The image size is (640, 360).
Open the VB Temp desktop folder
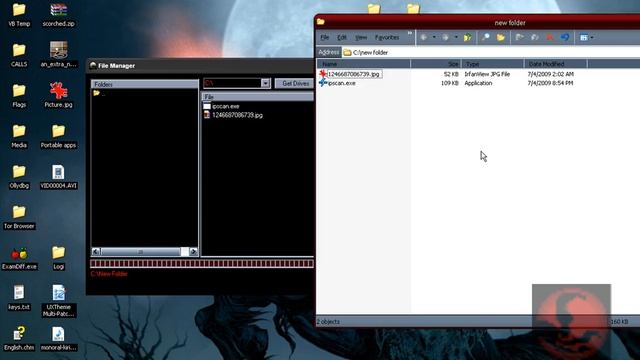19,15
